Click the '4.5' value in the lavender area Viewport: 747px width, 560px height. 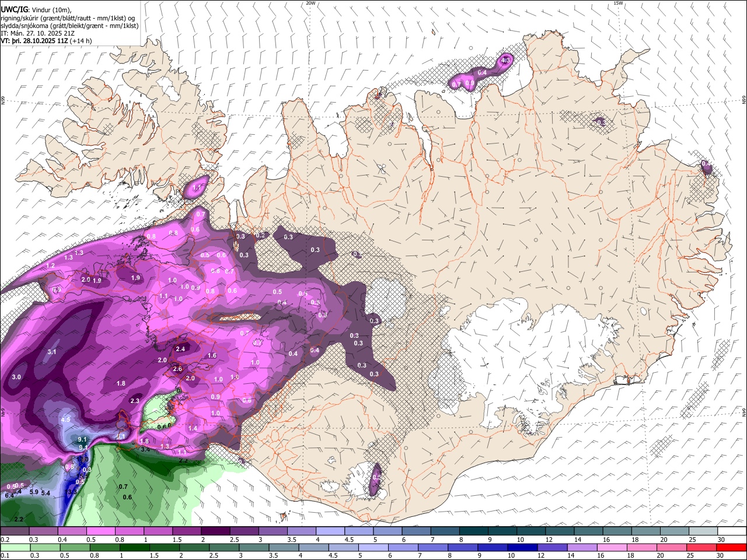tap(65, 419)
